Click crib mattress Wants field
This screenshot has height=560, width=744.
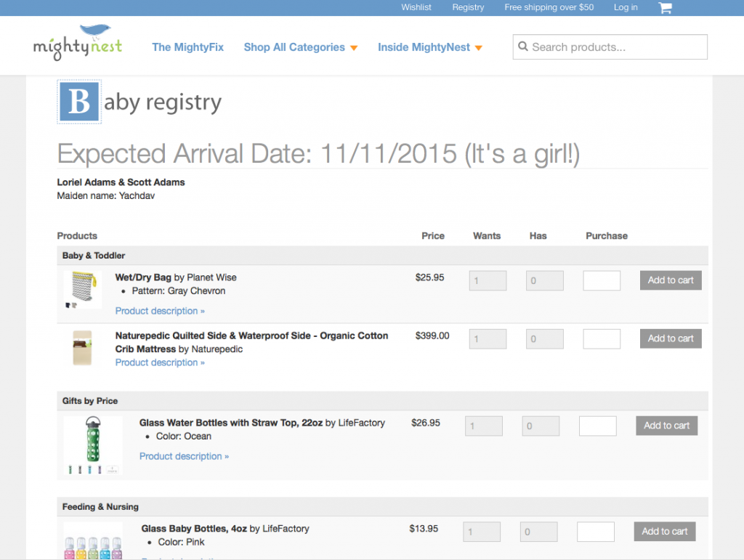[488, 338]
